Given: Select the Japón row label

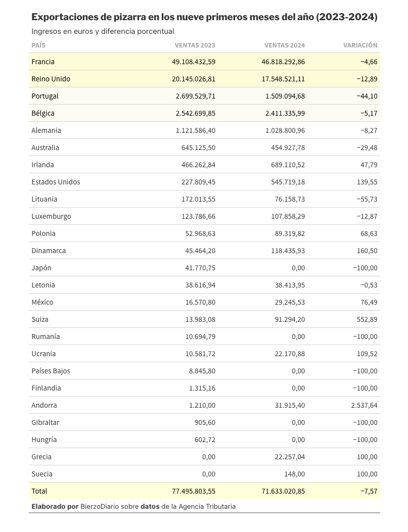Looking at the screenshot, I should (41, 268).
